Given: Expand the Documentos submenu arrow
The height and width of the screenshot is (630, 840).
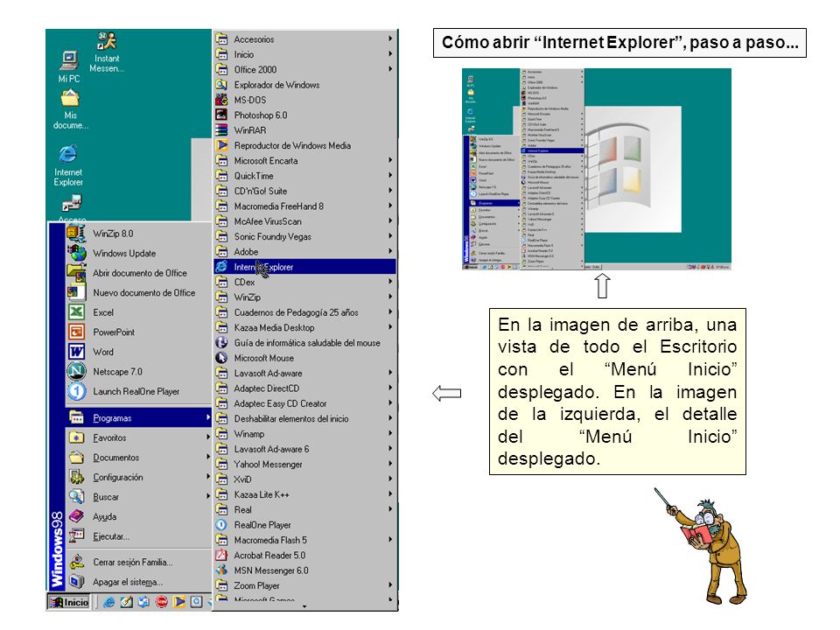Looking at the screenshot, I should point(208,457).
